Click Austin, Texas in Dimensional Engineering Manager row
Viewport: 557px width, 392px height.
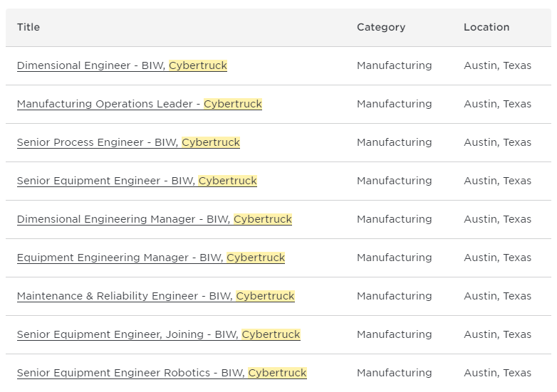[497, 219]
